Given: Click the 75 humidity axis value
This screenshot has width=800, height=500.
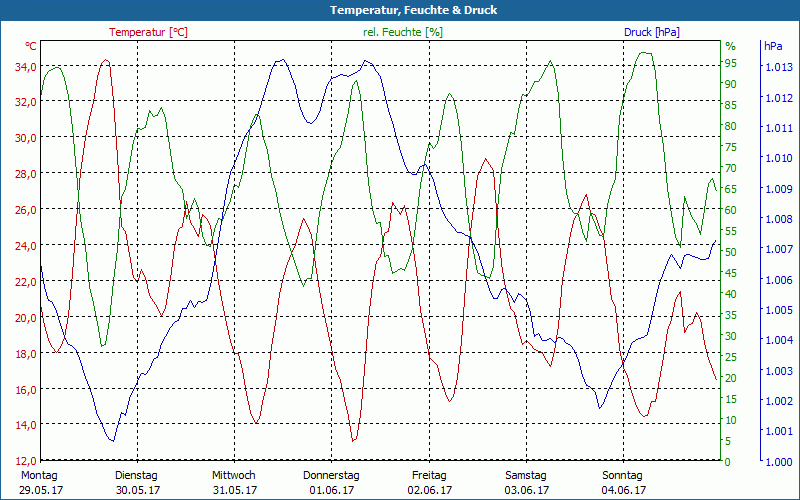Looking at the screenshot, I should 731,147.
